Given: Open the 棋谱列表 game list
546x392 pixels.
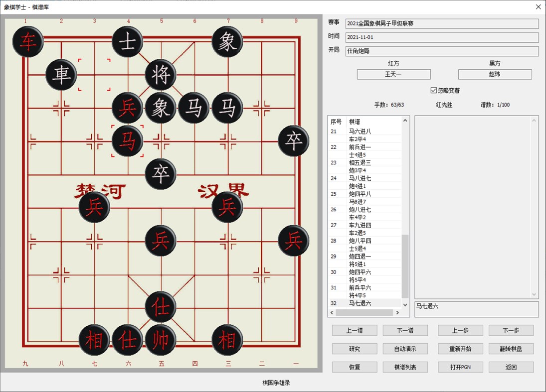Looking at the screenshot, I should coord(405,367).
